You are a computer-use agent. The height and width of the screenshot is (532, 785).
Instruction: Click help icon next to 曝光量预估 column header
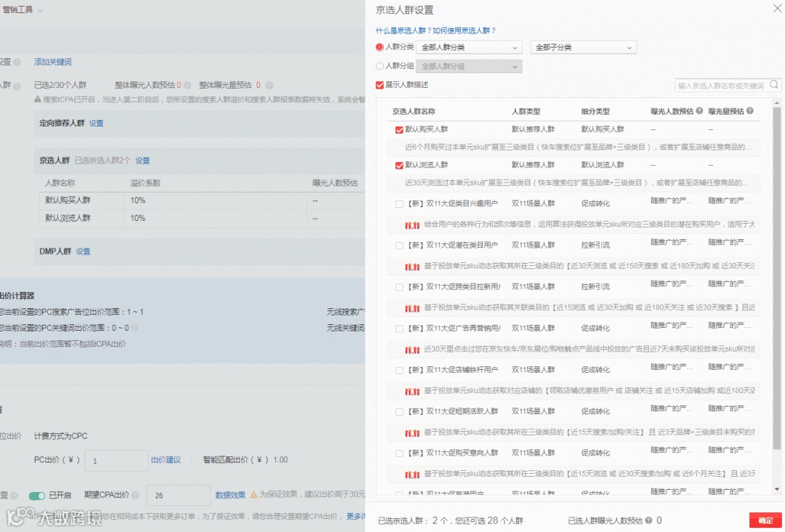click(750, 111)
